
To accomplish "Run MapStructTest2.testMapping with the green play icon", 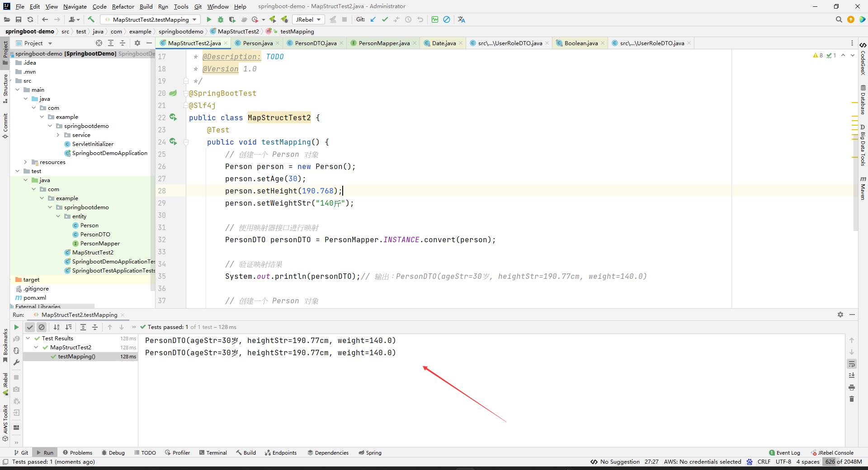I will 209,19.
